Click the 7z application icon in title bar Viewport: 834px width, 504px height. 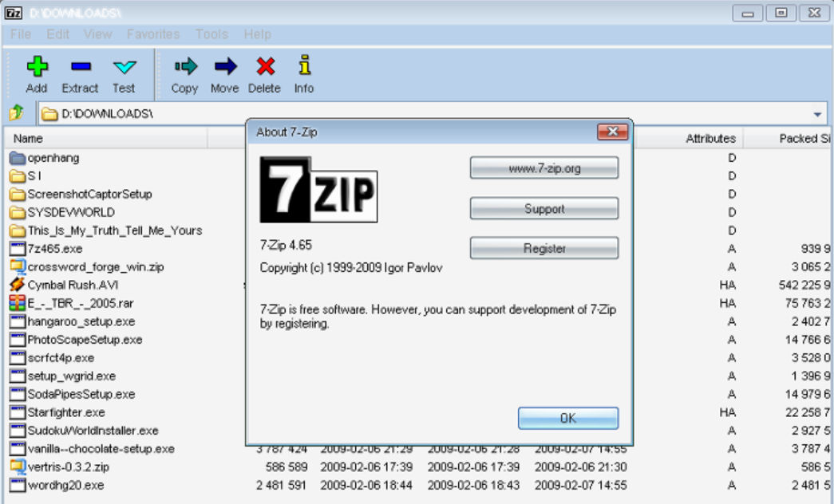click(14, 13)
